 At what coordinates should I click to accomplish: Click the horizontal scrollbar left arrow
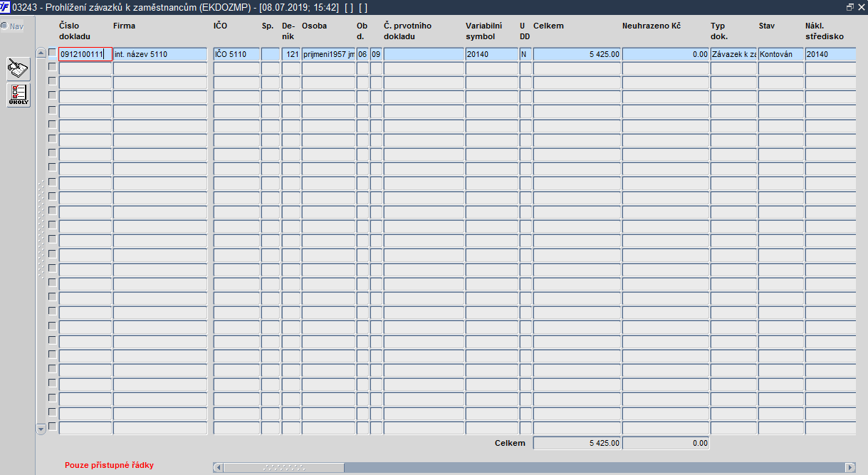pyautogui.click(x=219, y=467)
